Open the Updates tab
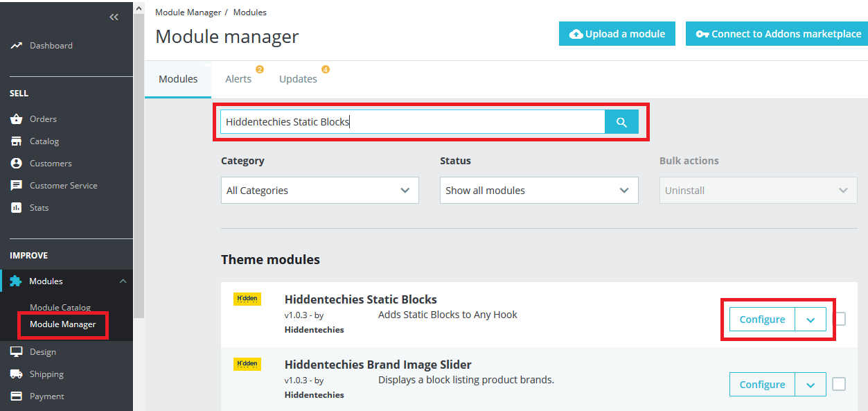This screenshot has height=411, width=868. point(298,78)
